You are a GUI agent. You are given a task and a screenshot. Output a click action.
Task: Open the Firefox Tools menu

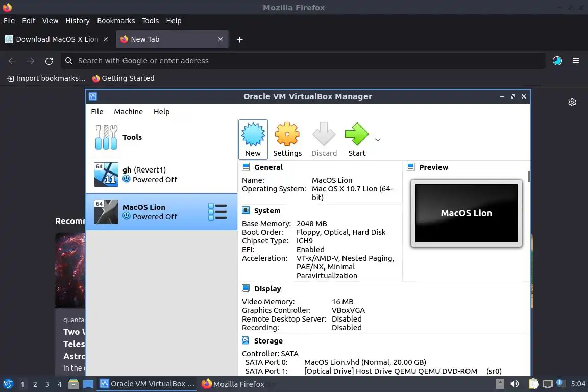(151, 21)
